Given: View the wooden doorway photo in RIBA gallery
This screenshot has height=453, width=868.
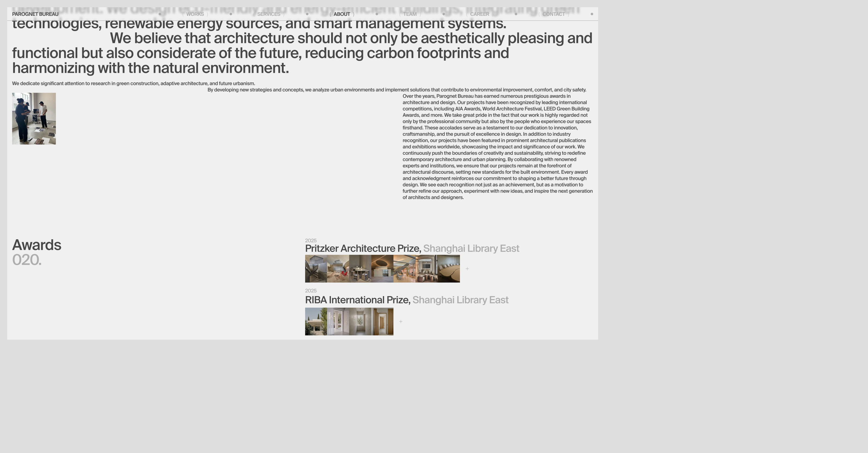Looking at the screenshot, I should point(383,321).
